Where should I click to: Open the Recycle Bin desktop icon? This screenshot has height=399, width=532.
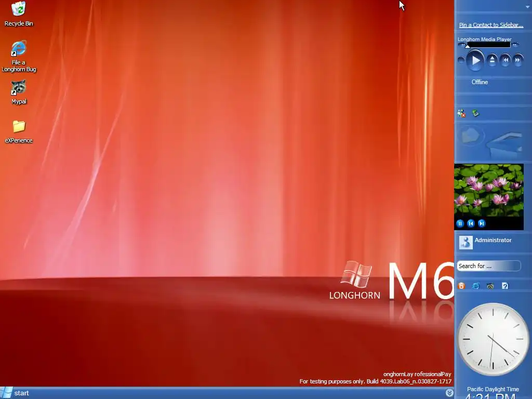click(x=19, y=14)
